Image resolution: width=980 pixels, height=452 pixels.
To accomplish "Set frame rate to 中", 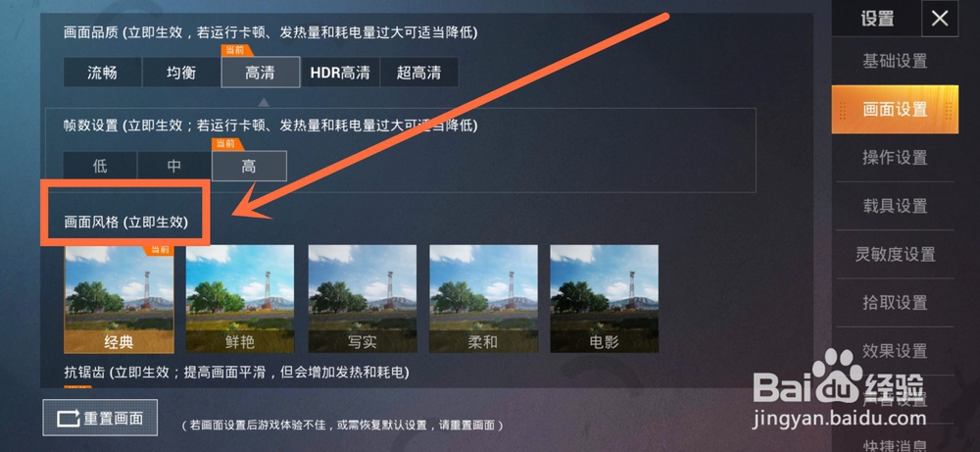I will (174, 167).
